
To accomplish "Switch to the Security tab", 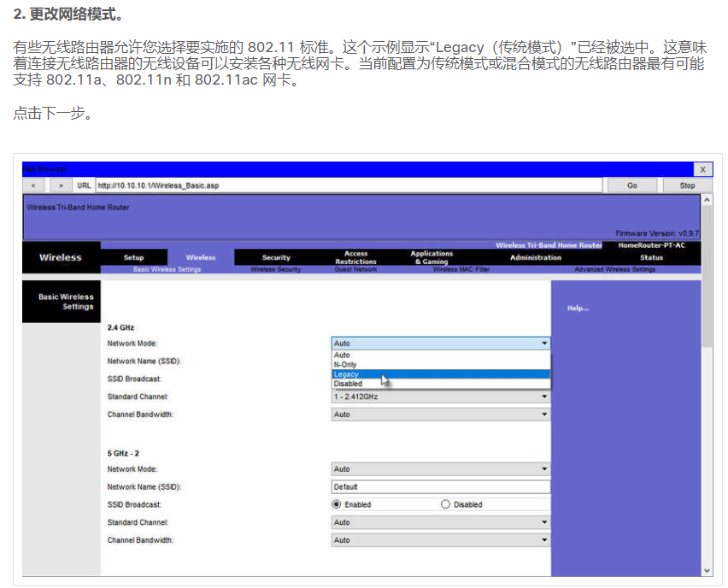I will (x=276, y=257).
